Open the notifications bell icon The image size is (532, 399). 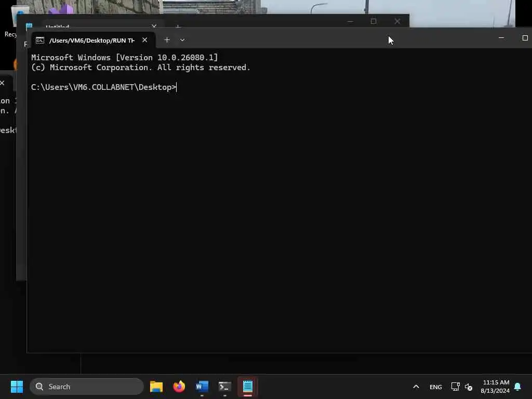pyautogui.click(x=517, y=387)
